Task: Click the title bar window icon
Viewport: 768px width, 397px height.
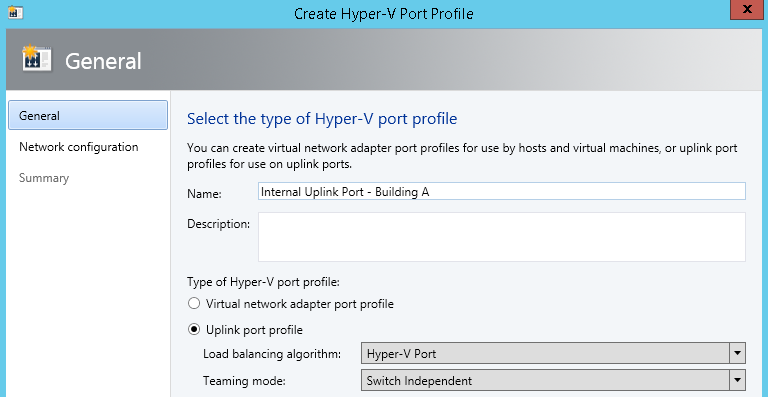Action: (x=16, y=13)
